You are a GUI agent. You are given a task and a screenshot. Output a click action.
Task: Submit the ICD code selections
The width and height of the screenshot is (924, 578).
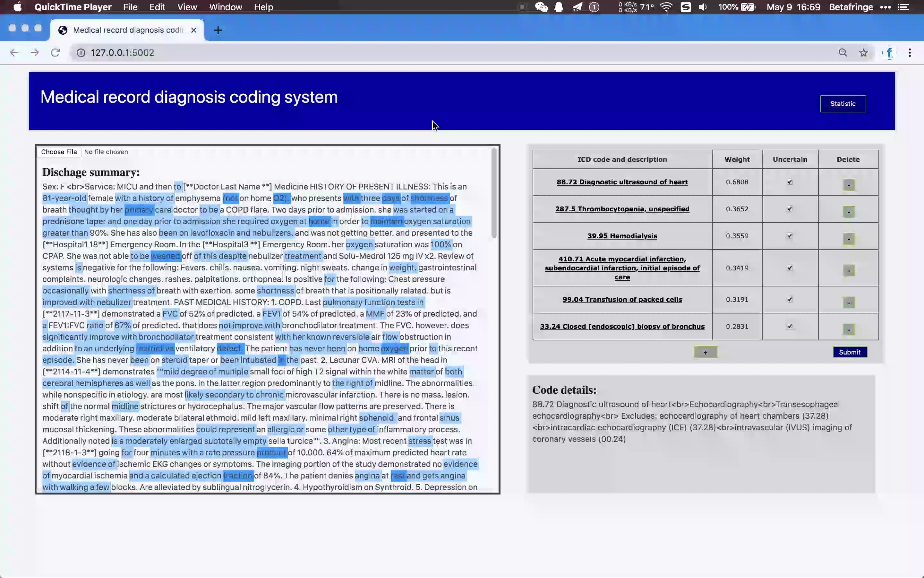(x=850, y=352)
